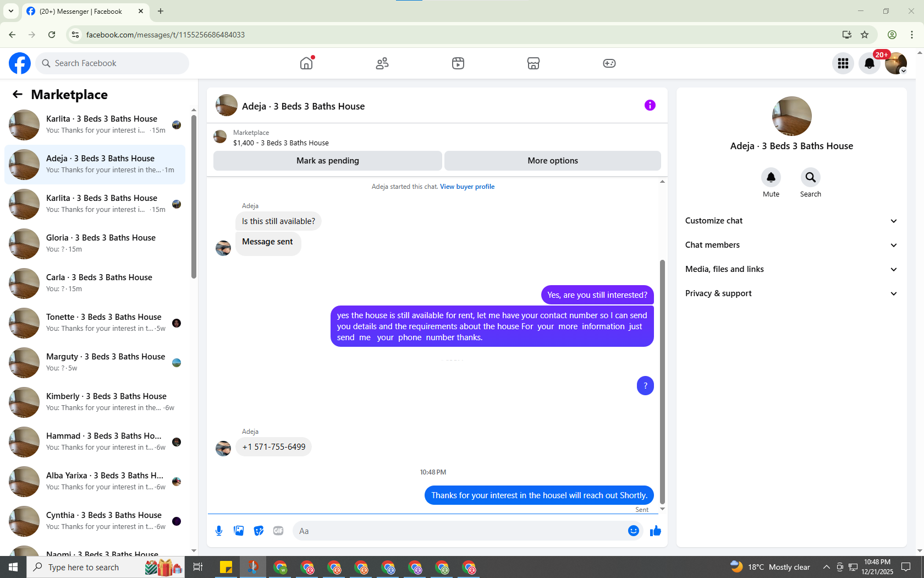
Task: Click Adeja chat header title
Action: (303, 106)
